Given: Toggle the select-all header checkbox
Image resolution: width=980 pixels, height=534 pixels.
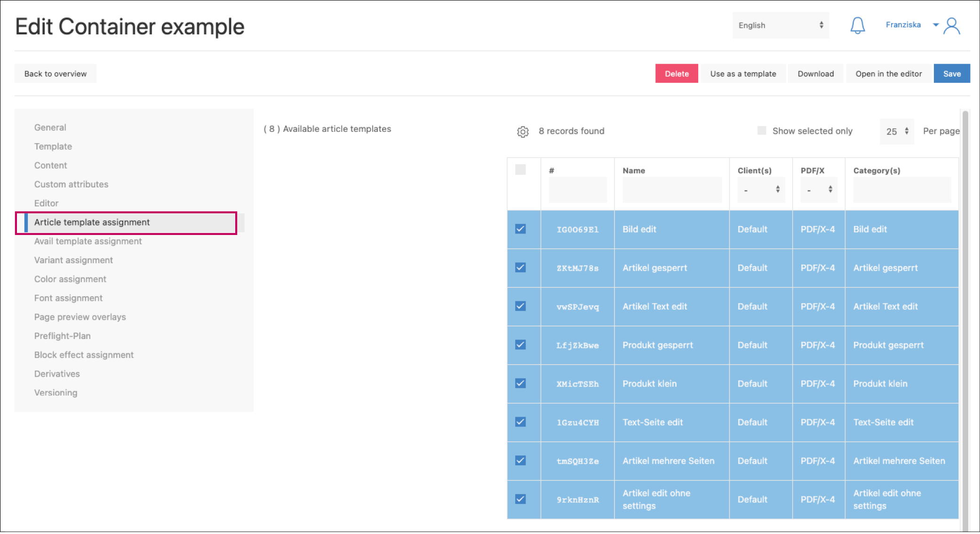Looking at the screenshot, I should [x=520, y=170].
